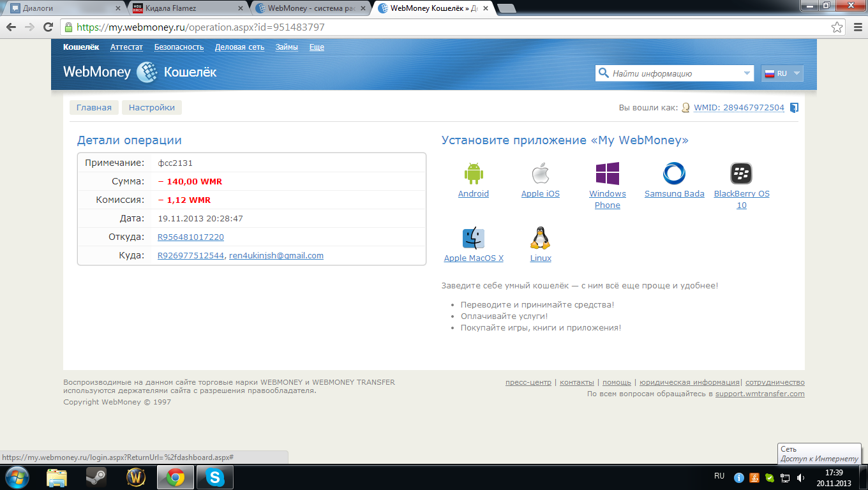
Task: Click the browser address bar URL
Action: (x=200, y=27)
